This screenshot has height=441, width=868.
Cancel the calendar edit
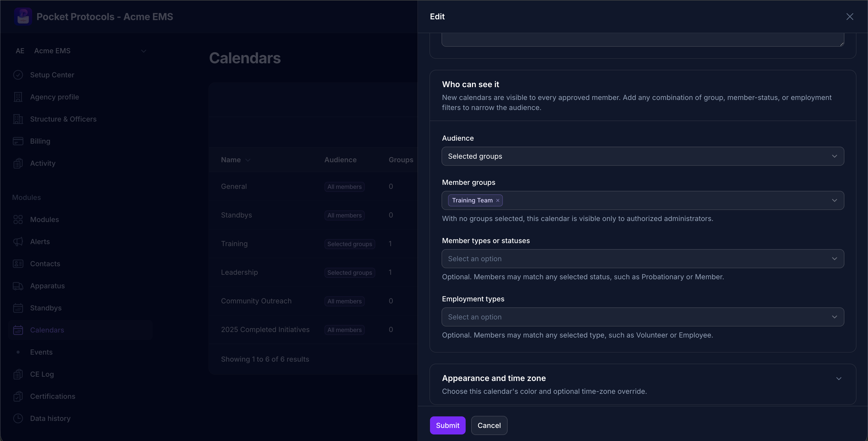pos(489,425)
